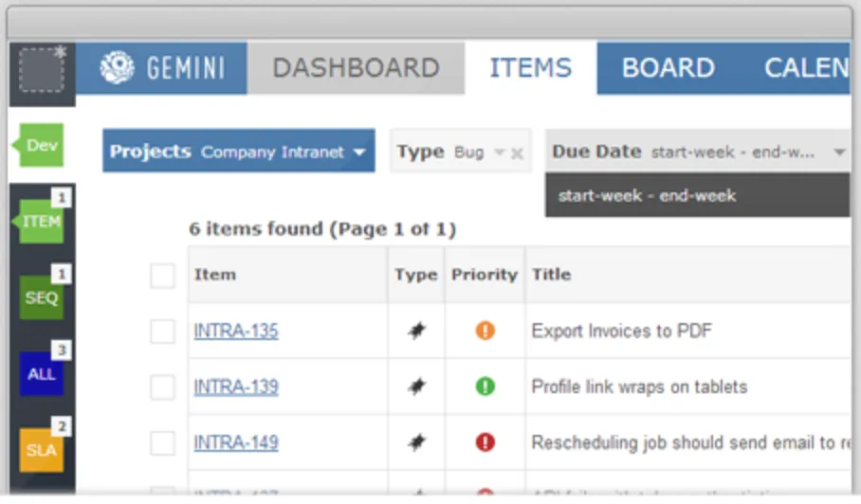Expand the Projects Company Intranet dropdown
The width and height of the screenshot is (861, 504).
238,152
